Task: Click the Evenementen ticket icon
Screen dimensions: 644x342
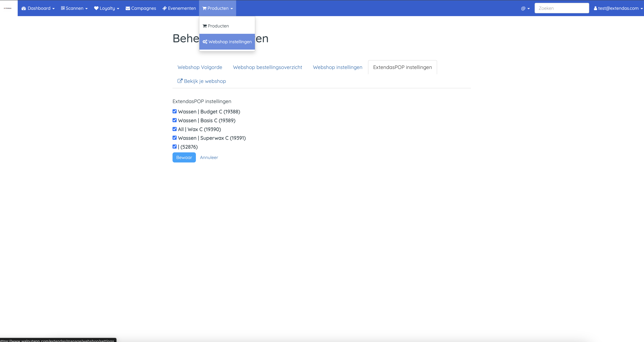Action: [x=164, y=8]
